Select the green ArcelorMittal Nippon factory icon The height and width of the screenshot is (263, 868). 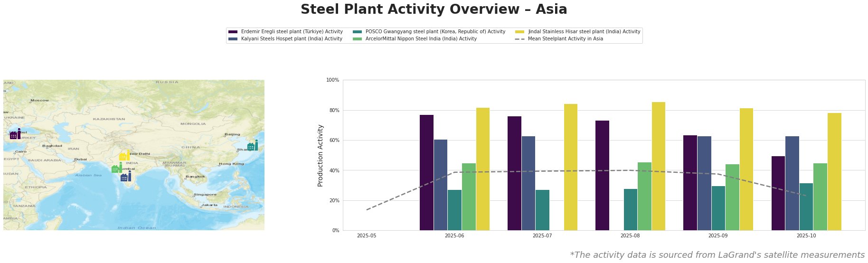point(117,169)
